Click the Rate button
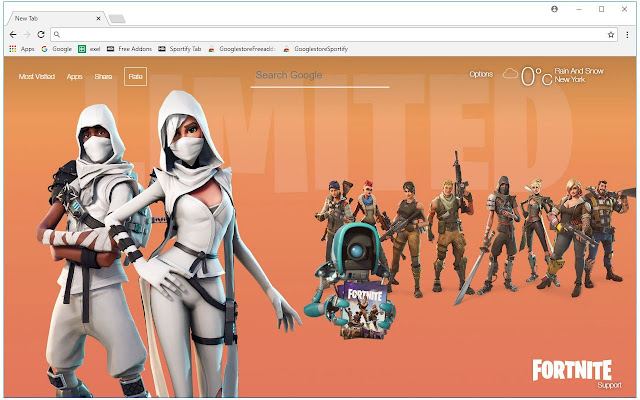This screenshot has width=640, height=400. pos(136,76)
